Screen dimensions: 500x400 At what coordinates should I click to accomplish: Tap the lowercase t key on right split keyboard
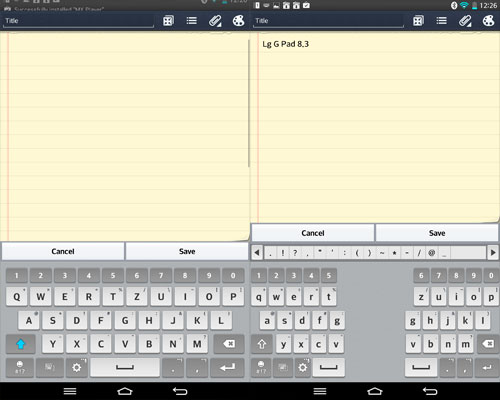329,297
